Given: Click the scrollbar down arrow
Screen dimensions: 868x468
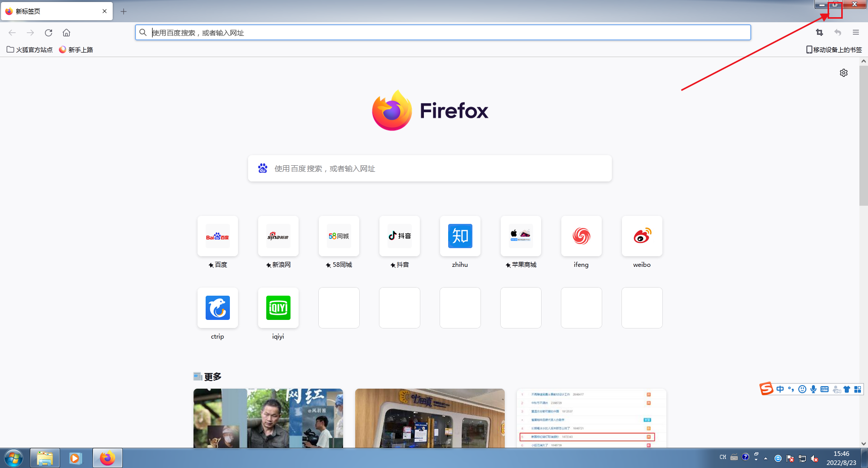Looking at the screenshot, I should pyautogui.click(x=863, y=443).
